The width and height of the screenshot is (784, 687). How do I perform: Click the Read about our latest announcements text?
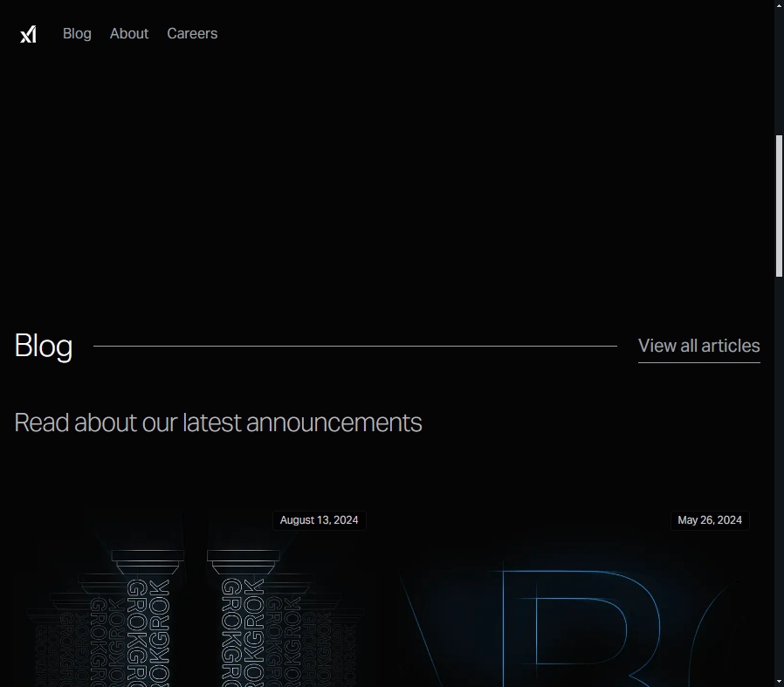(x=218, y=423)
